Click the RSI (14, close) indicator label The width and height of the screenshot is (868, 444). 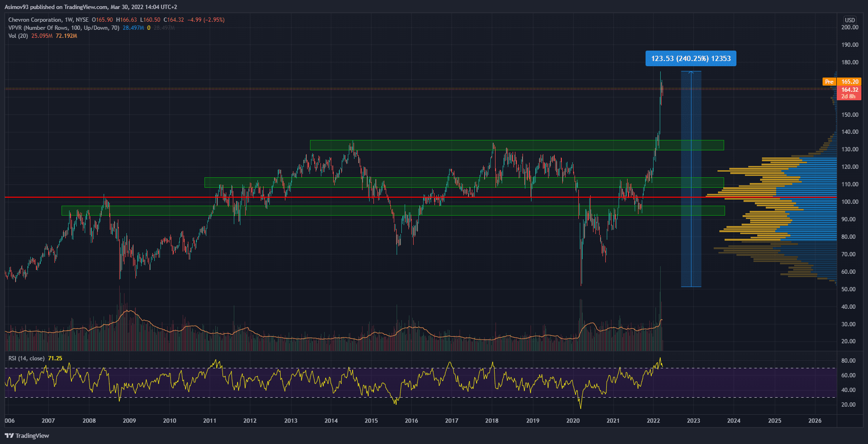pyautogui.click(x=27, y=358)
